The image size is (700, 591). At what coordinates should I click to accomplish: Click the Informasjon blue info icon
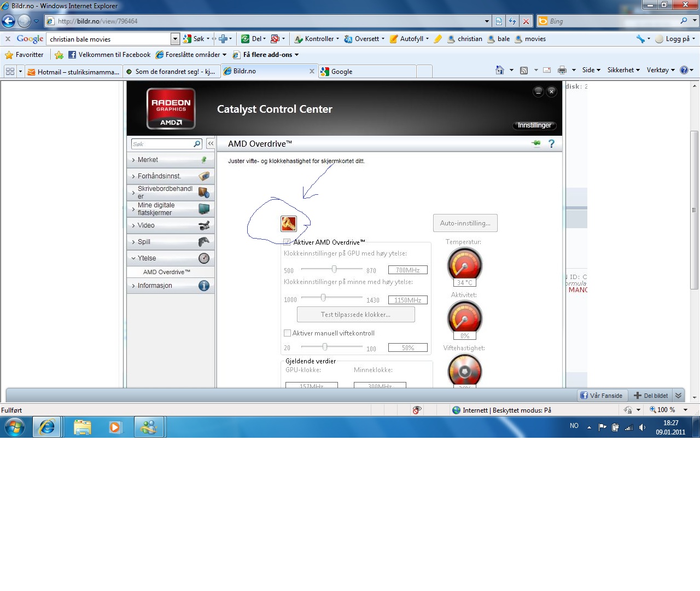[x=203, y=286]
